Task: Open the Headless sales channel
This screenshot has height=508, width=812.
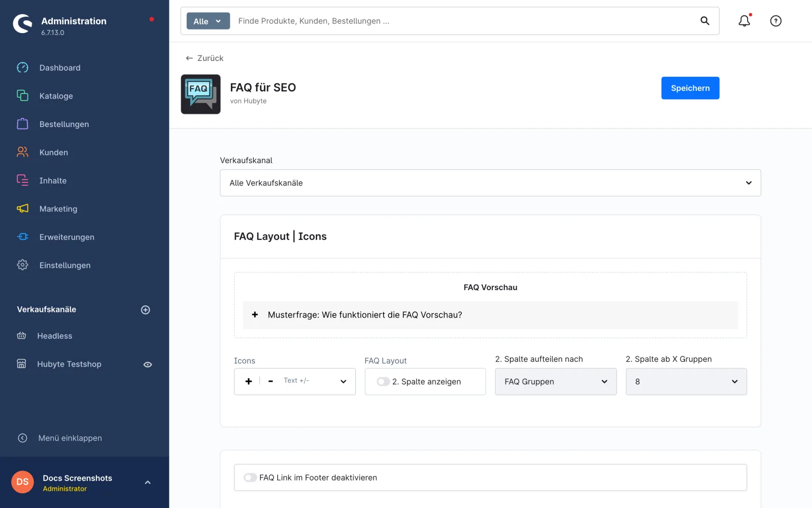Action: [54, 336]
